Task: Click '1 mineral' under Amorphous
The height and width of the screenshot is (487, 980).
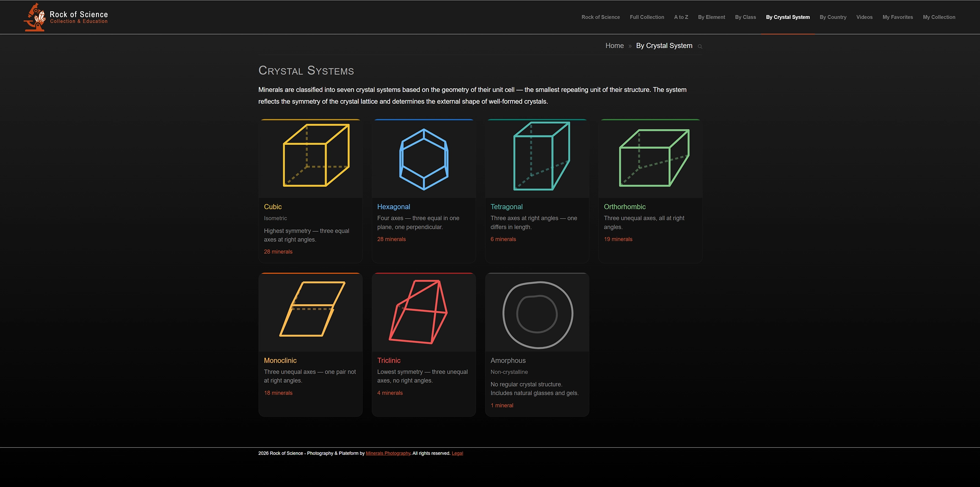Action: pos(502,405)
